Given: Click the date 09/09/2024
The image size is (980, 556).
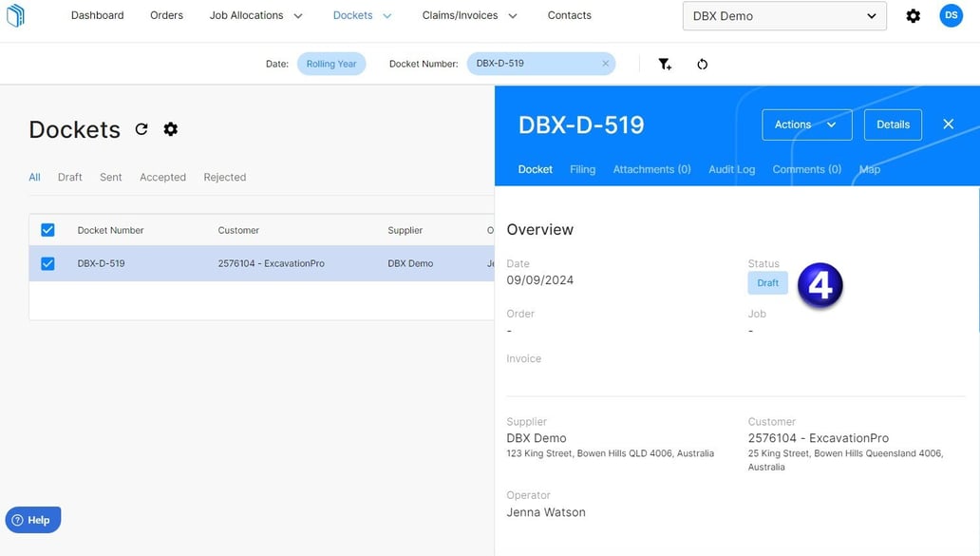Looking at the screenshot, I should (540, 280).
